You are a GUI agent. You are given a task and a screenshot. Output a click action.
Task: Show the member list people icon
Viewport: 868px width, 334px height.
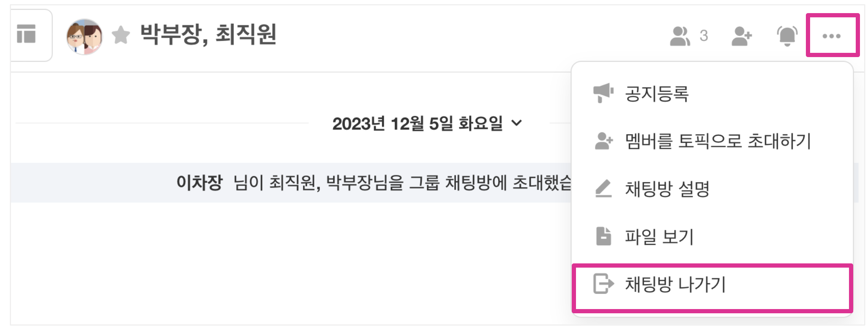[680, 36]
